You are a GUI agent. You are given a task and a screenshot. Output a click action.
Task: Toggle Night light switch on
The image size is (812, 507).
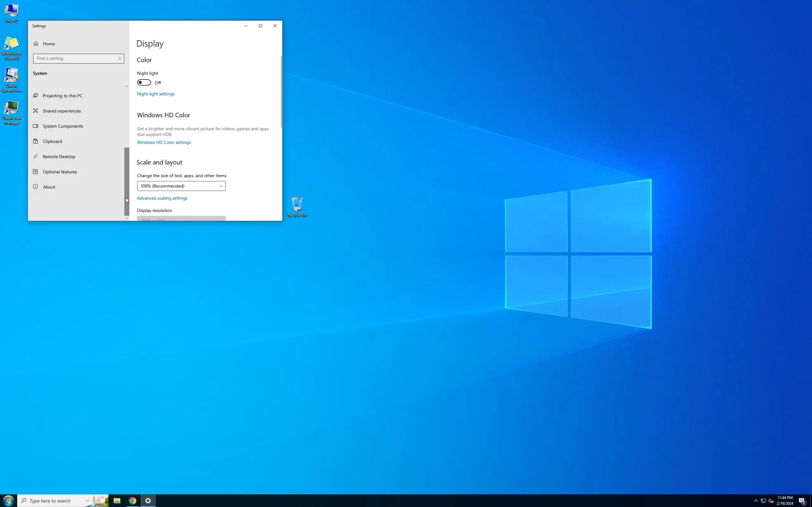pos(144,82)
